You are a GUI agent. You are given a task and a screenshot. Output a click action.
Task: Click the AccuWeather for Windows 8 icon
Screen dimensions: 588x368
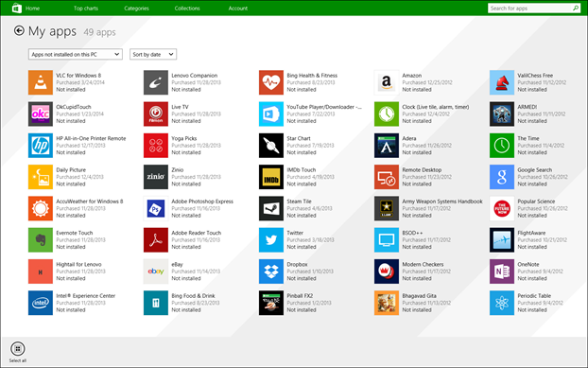coord(41,208)
